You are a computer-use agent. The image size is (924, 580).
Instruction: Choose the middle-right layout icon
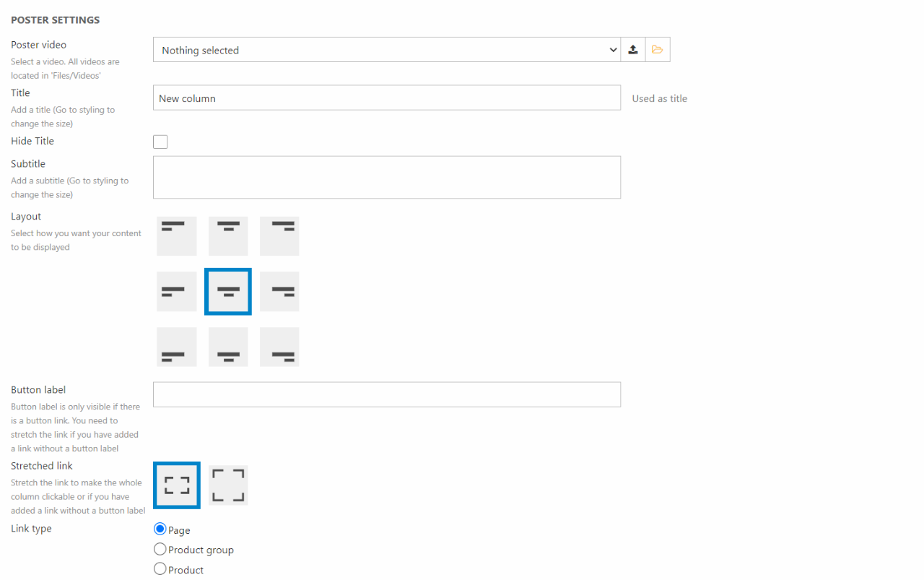coord(279,292)
